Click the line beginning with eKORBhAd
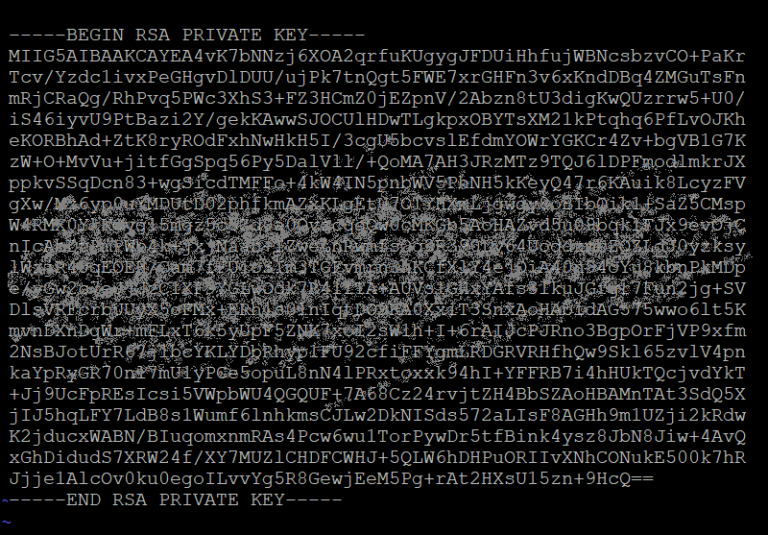This screenshot has width=768, height=535. click(x=377, y=141)
